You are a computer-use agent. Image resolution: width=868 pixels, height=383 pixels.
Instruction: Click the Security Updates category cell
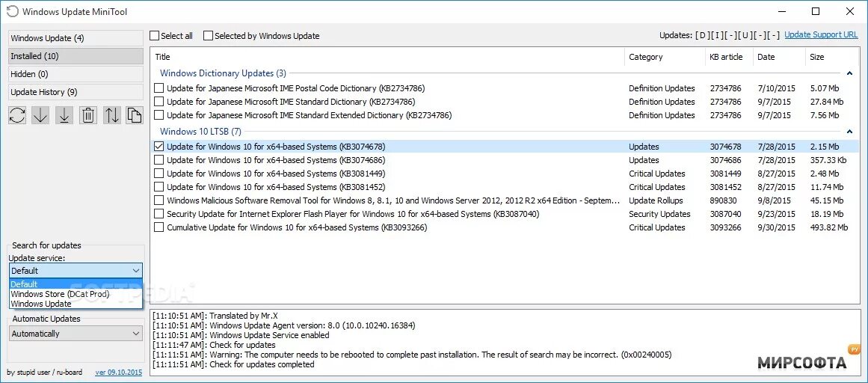(659, 214)
